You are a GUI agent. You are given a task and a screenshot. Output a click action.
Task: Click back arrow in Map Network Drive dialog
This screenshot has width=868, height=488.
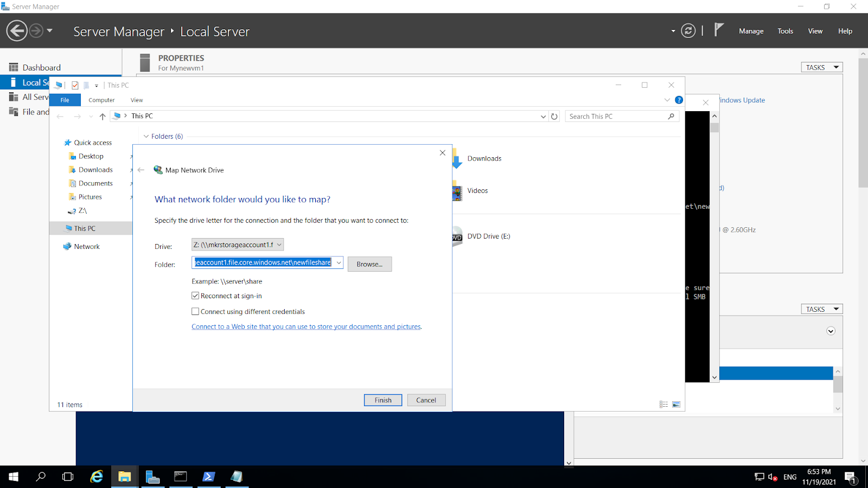tap(141, 170)
